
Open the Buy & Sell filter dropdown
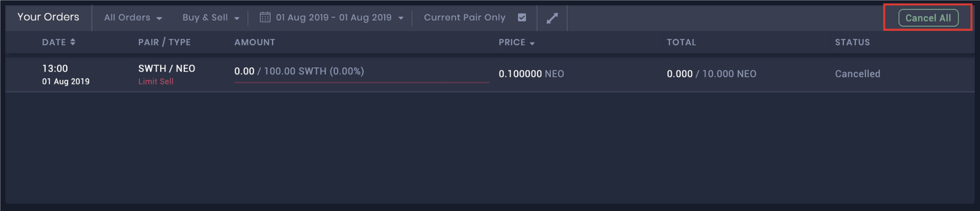211,18
